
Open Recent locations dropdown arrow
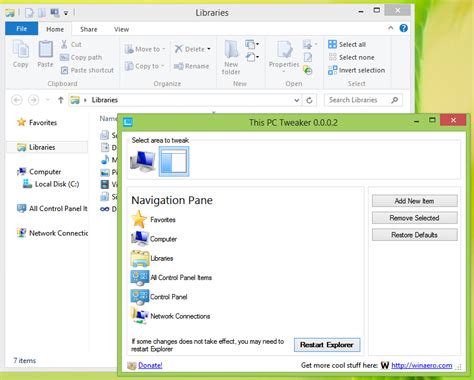click(x=48, y=100)
